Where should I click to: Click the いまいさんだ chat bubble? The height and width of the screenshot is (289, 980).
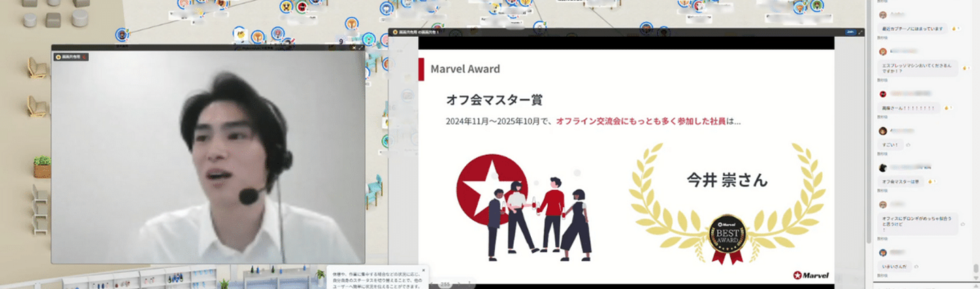tap(895, 266)
